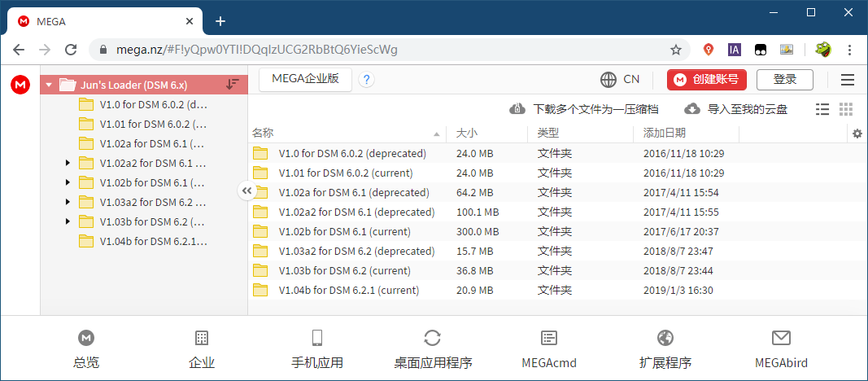Click the 登录 login button

tap(784, 80)
